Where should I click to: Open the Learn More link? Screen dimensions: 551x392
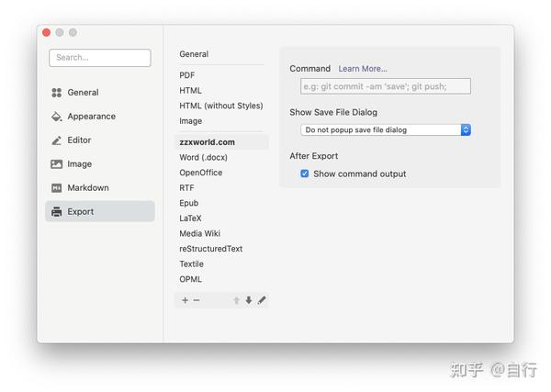pyautogui.click(x=363, y=69)
